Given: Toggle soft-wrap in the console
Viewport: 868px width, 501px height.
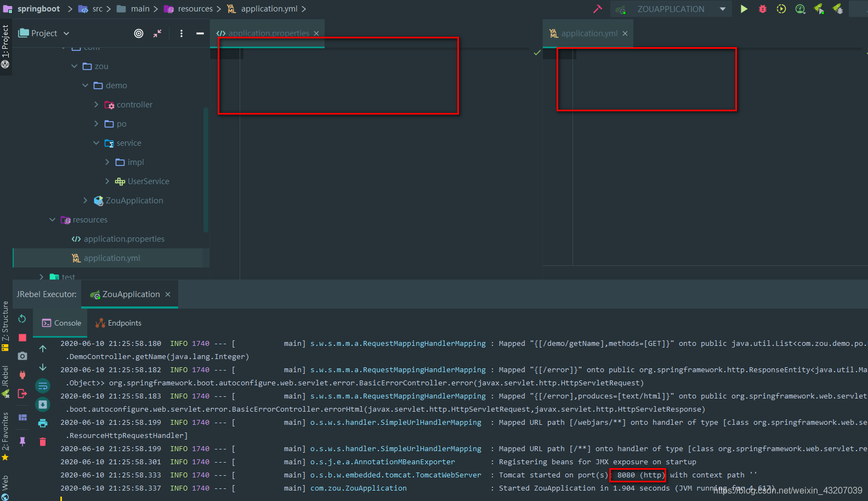Looking at the screenshot, I should click(43, 386).
